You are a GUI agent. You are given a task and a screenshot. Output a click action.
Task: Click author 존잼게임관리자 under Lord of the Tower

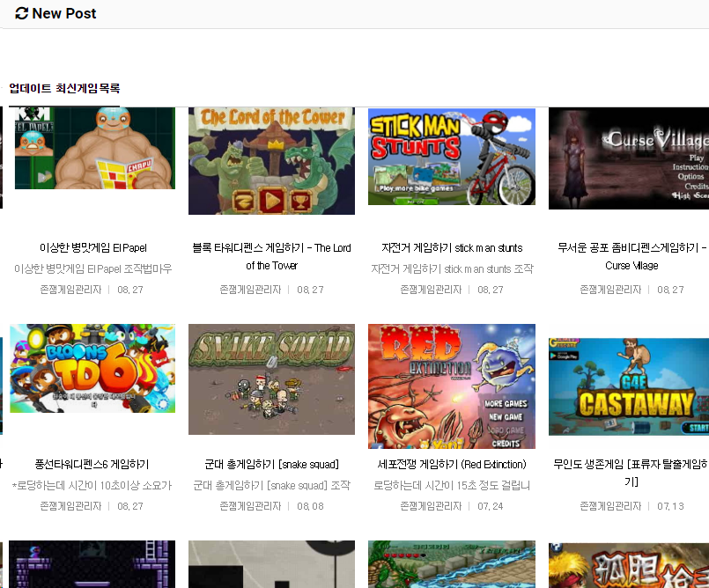click(250, 290)
